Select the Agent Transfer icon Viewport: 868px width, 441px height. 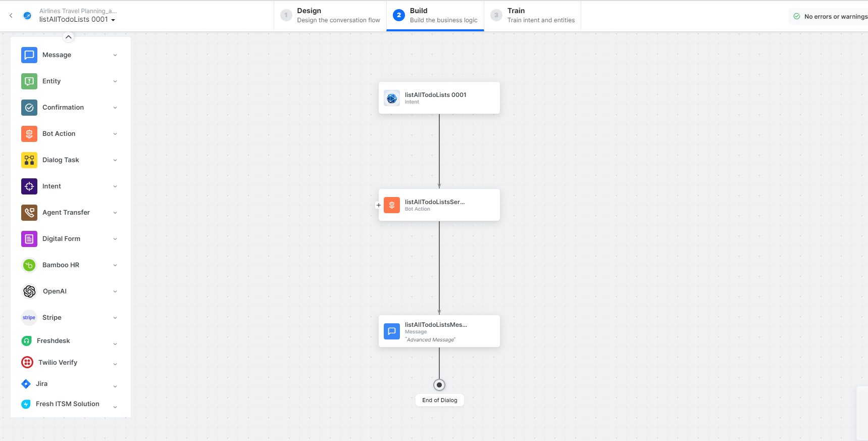coord(29,213)
